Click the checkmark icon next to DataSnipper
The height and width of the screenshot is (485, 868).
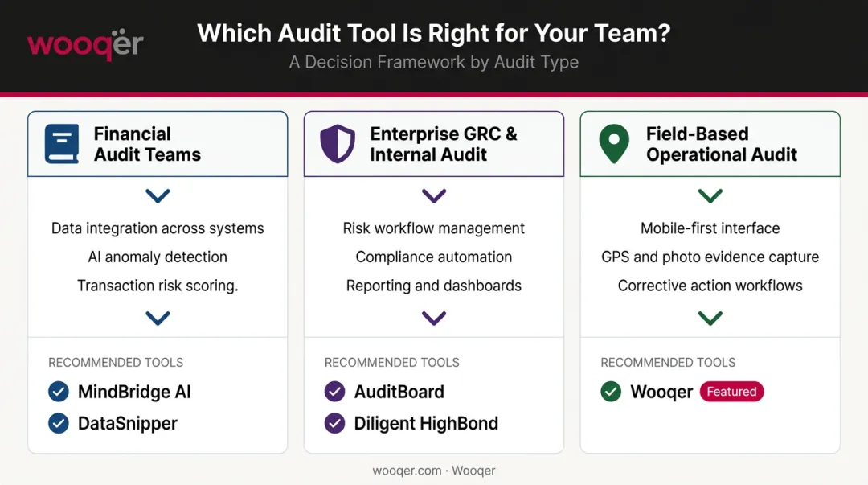pos(59,424)
